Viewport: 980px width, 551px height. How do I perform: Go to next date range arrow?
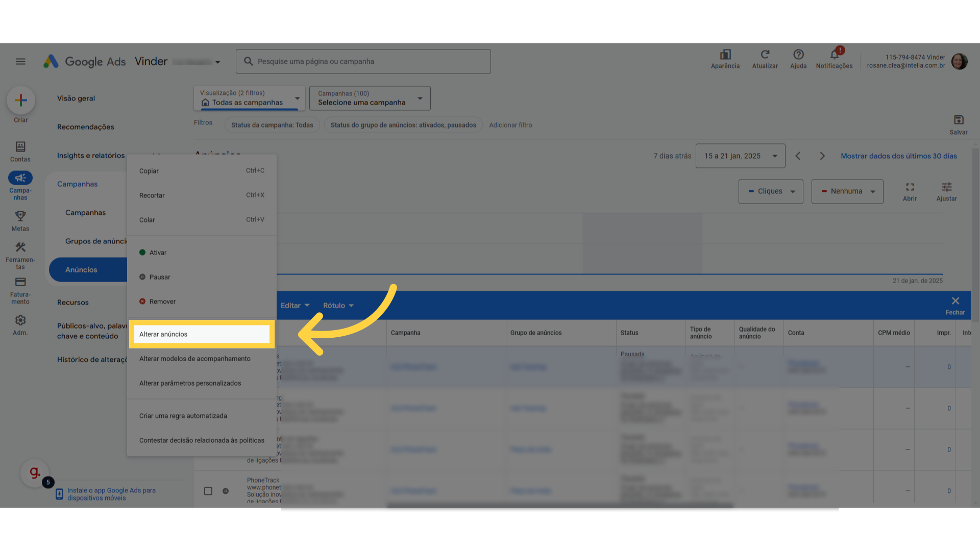coord(822,156)
